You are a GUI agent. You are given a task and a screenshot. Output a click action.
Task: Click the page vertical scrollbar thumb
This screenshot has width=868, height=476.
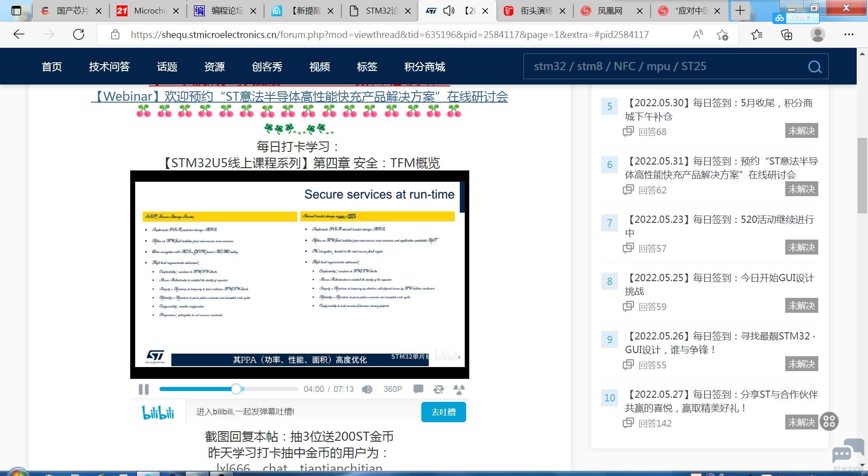862,175
